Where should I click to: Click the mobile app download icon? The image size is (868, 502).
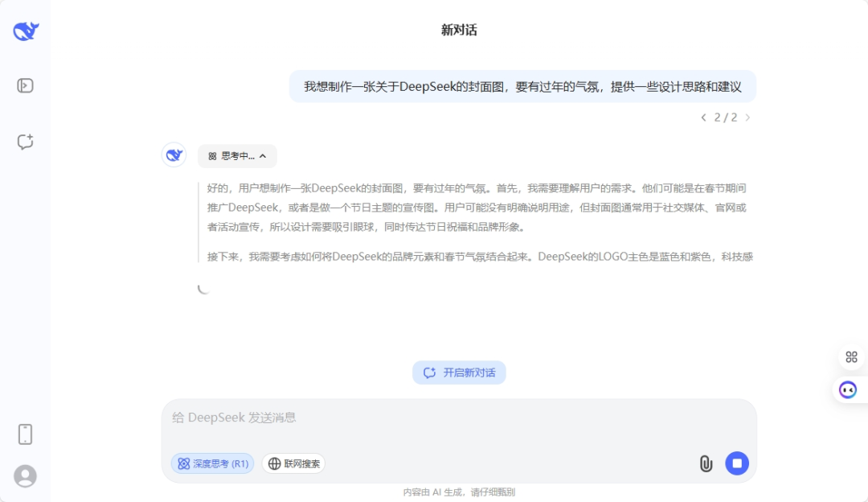(24, 433)
